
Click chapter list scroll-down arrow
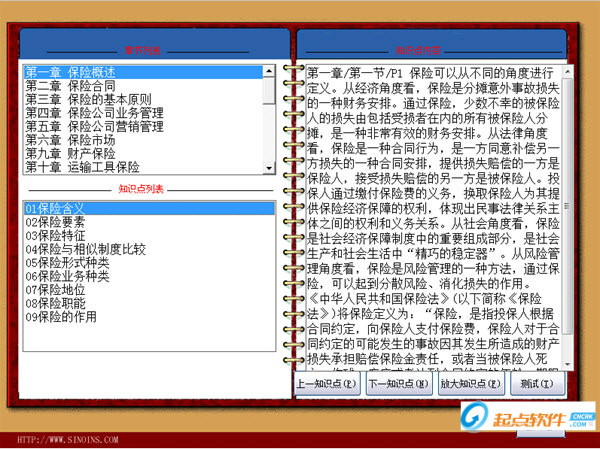(269, 168)
